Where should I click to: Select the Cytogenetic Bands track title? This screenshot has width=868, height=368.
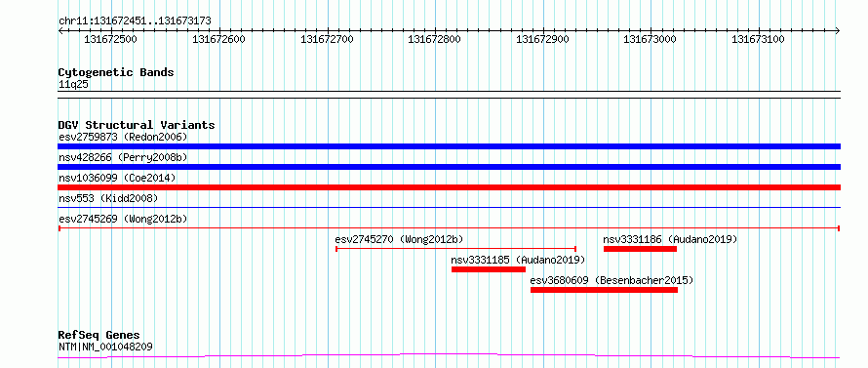[x=116, y=72]
